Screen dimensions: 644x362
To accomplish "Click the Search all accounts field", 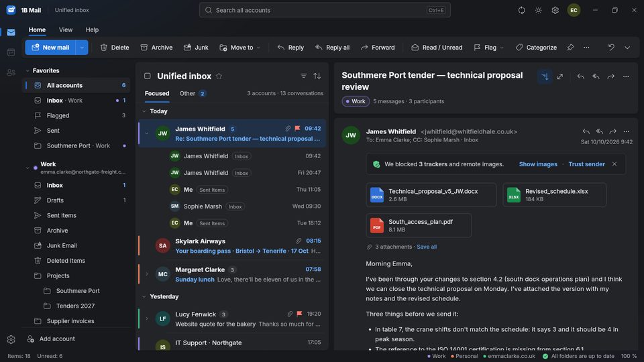I will coord(325,10).
